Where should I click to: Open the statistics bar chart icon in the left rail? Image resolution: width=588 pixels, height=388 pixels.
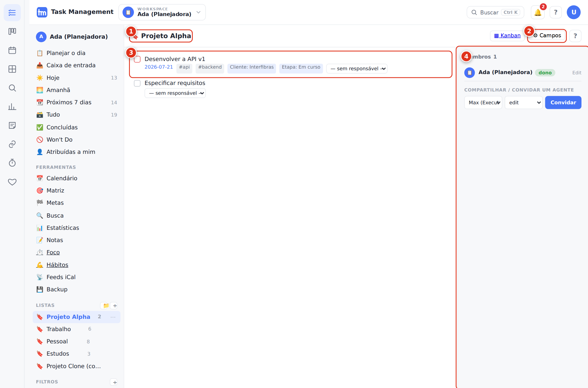(x=12, y=107)
